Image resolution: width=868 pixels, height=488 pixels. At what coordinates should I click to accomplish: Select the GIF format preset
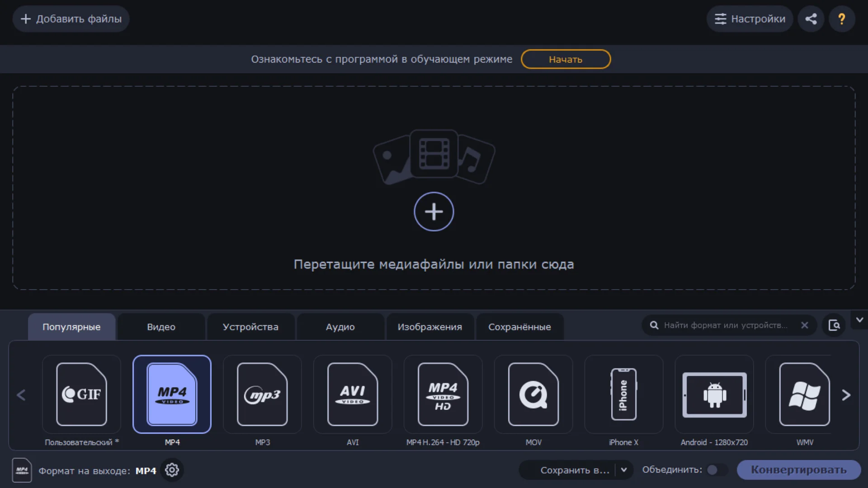pos(81,394)
